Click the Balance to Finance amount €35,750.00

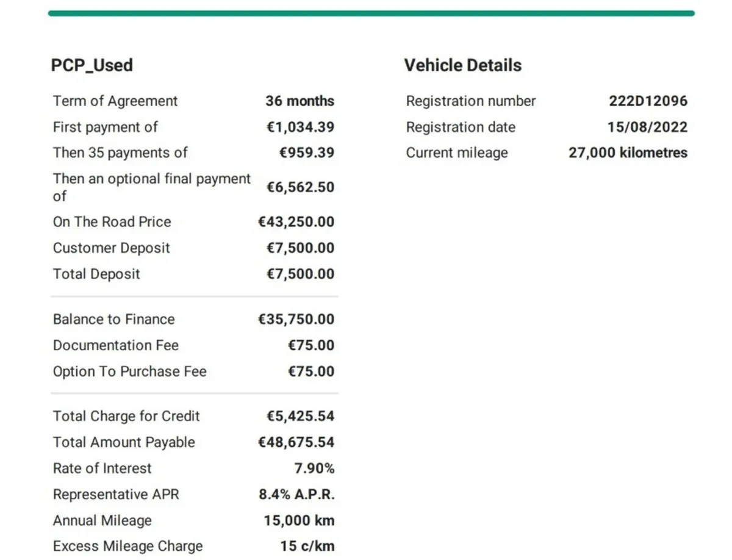[x=296, y=320]
